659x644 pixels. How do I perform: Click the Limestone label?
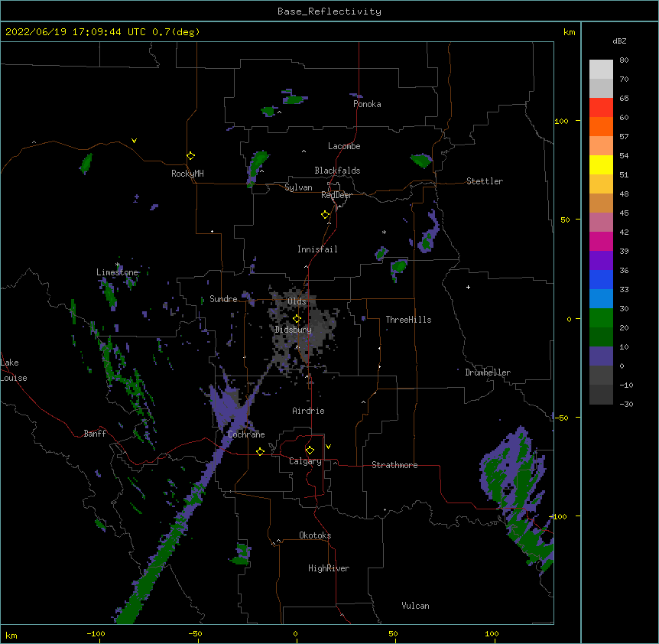pos(117,272)
